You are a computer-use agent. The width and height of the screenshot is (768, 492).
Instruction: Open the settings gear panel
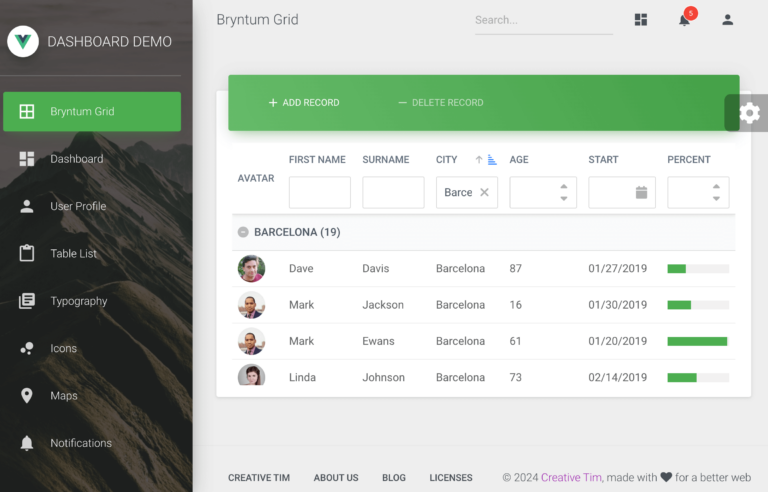click(749, 113)
